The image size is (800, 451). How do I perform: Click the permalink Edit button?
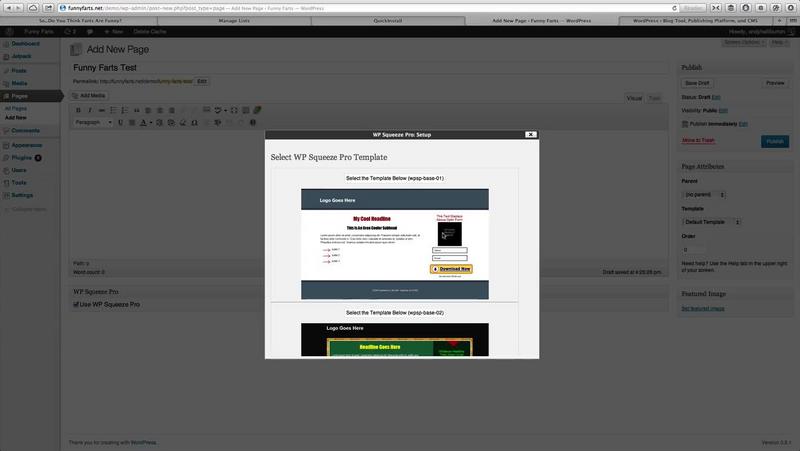tap(202, 81)
